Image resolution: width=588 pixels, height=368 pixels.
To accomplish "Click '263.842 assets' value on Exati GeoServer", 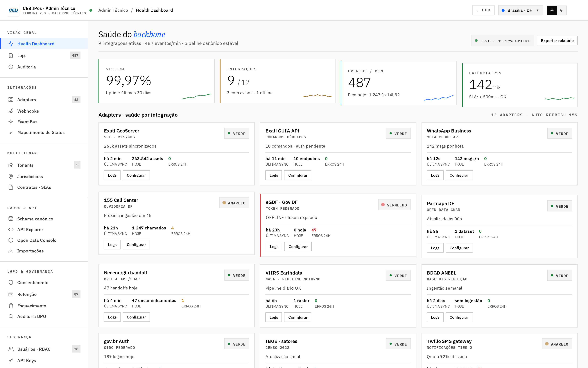I will coord(148,159).
